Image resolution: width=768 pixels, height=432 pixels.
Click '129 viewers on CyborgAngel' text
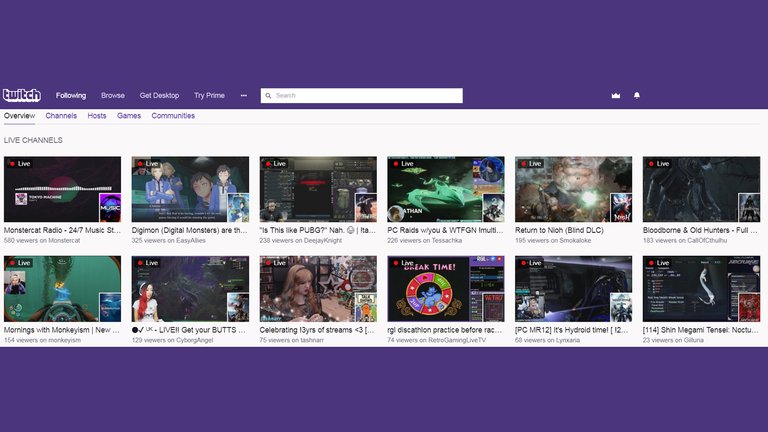[x=172, y=340]
